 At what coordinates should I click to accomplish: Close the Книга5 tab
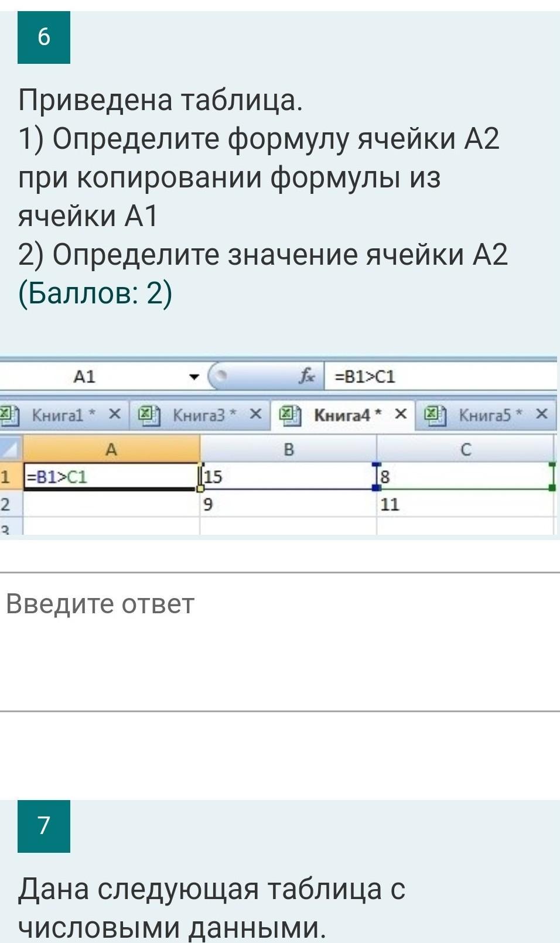[542, 414]
